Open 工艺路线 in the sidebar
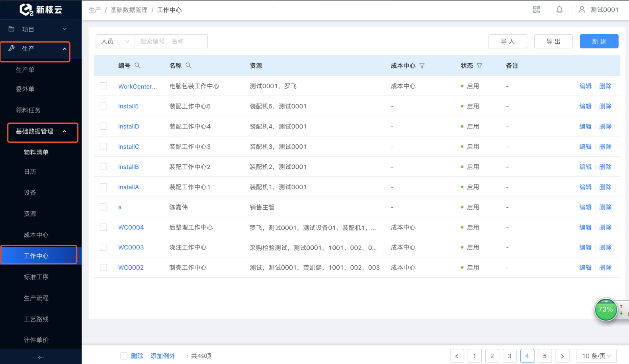Image resolution: width=629 pixels, height=364 pixels. click(x=36, y=319)
